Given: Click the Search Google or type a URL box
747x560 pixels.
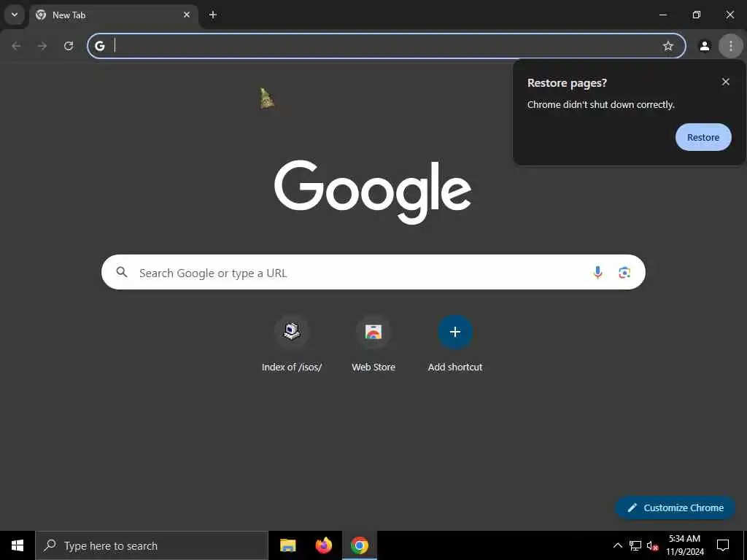Looking at the screenshot, I should click(x=373, y=272).
